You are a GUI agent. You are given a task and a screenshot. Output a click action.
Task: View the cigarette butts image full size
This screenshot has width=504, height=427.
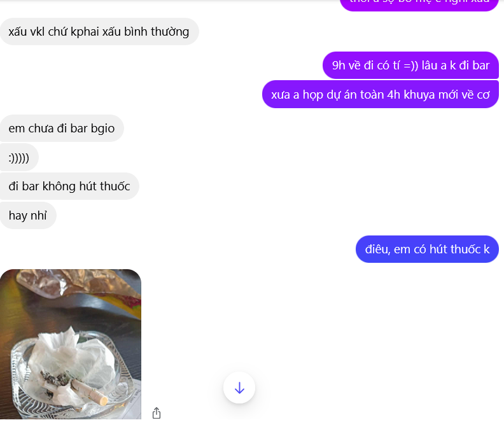click(70, 344)
